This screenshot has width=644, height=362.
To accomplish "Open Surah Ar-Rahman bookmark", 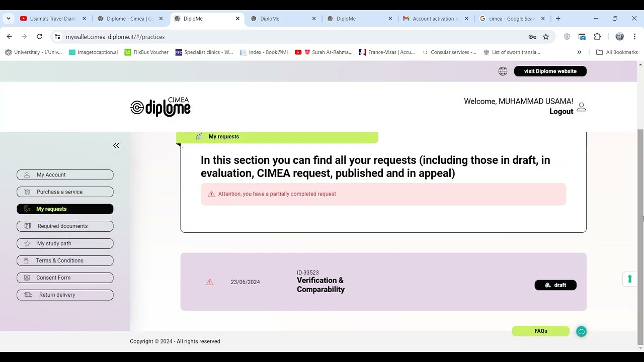I will [x=324, y=52].
